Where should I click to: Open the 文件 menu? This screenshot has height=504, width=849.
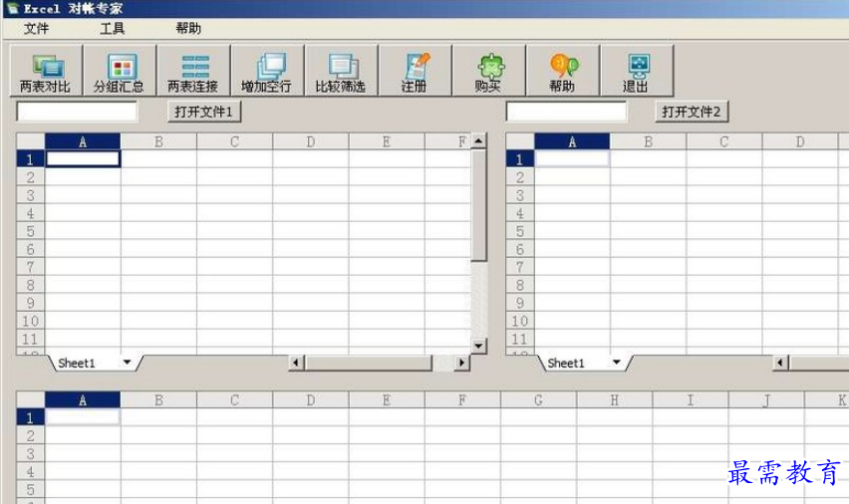click(x=36, y=29)
